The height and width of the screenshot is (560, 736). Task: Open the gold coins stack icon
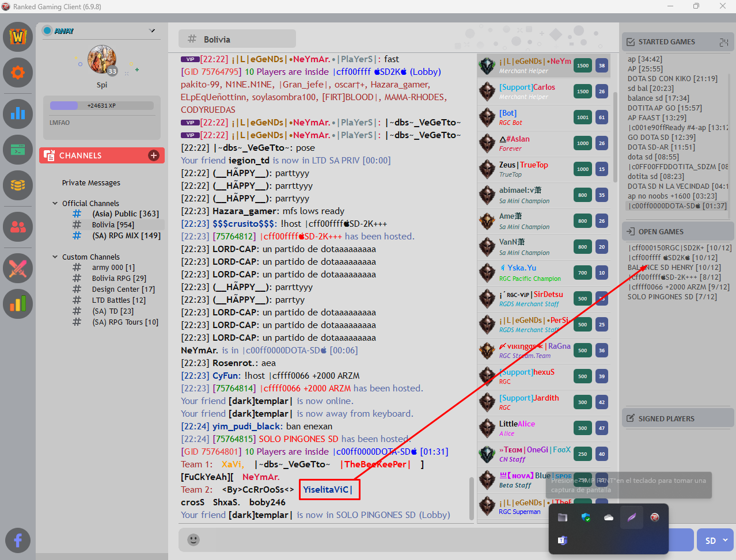pyautogui.click(x=18, y=185)
